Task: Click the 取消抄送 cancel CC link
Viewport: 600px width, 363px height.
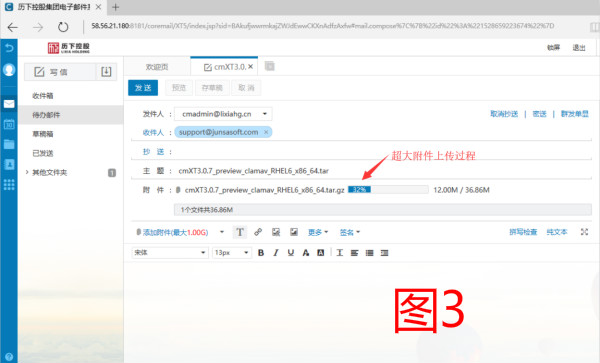Action: 504,114
